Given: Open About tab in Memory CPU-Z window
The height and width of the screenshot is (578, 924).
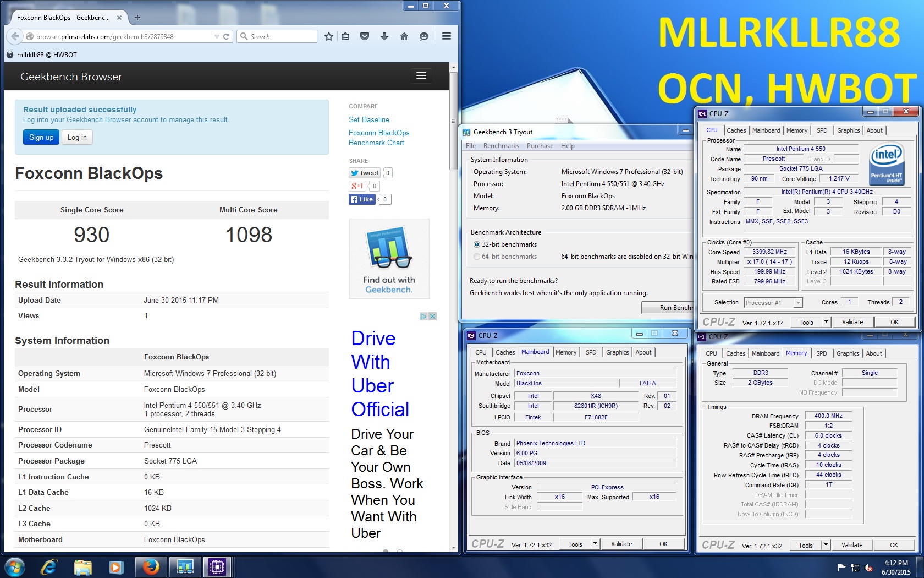Looking at the screenshot, I should point(874,353).
